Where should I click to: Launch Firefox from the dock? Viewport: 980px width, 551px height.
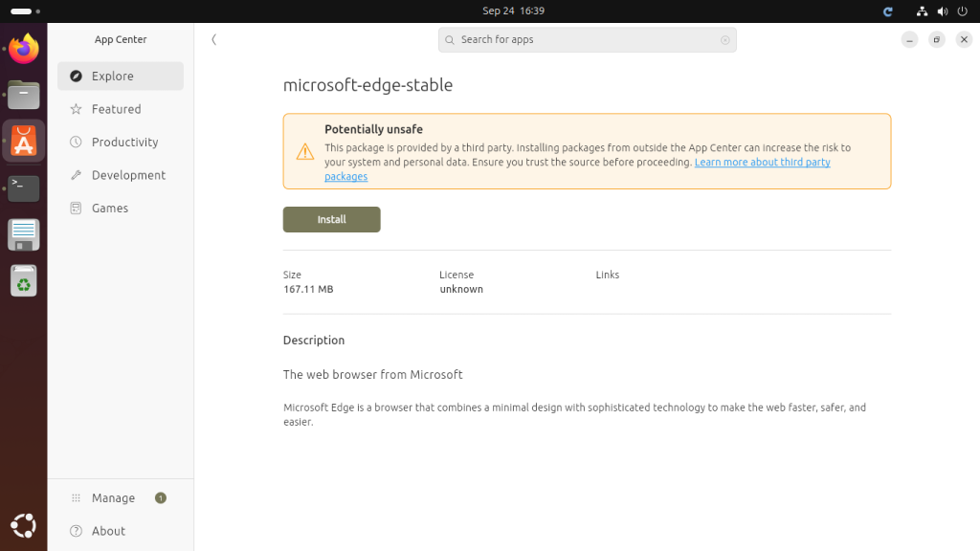(x=24, y=49)
